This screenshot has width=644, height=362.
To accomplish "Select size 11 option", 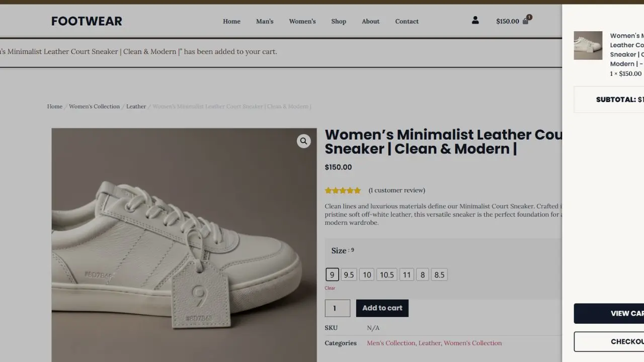I will click(407, 275).
